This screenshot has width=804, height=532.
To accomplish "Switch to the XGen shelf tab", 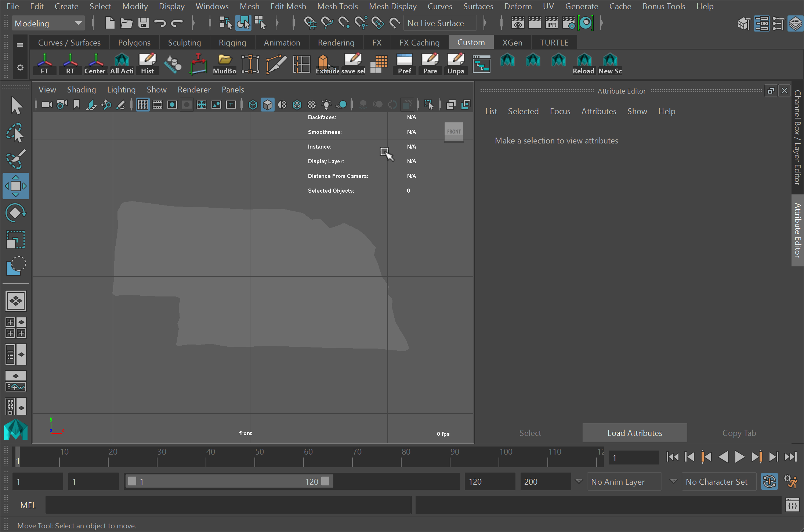I will (512, 42).
